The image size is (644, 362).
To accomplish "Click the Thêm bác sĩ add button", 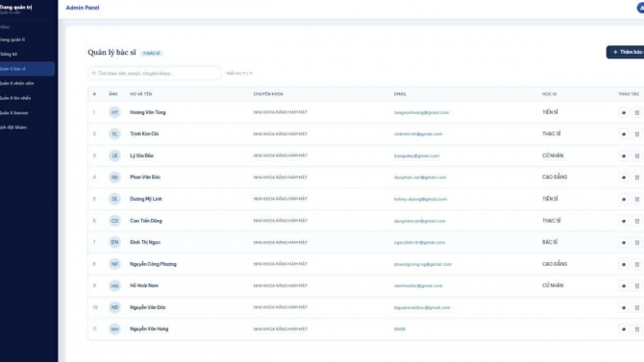I will pos(626,52).
